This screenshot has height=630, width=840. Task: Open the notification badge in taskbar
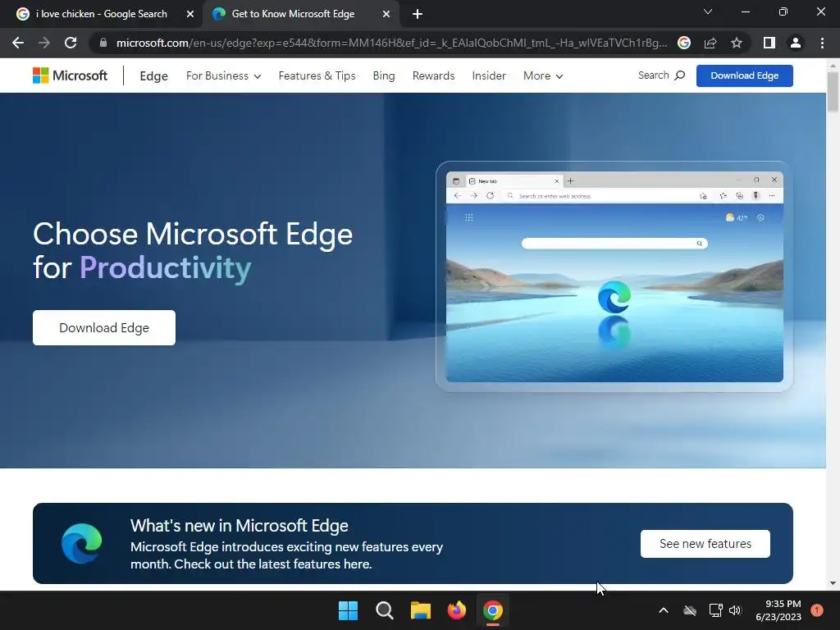pyautogui.click(x=817, y=609)
